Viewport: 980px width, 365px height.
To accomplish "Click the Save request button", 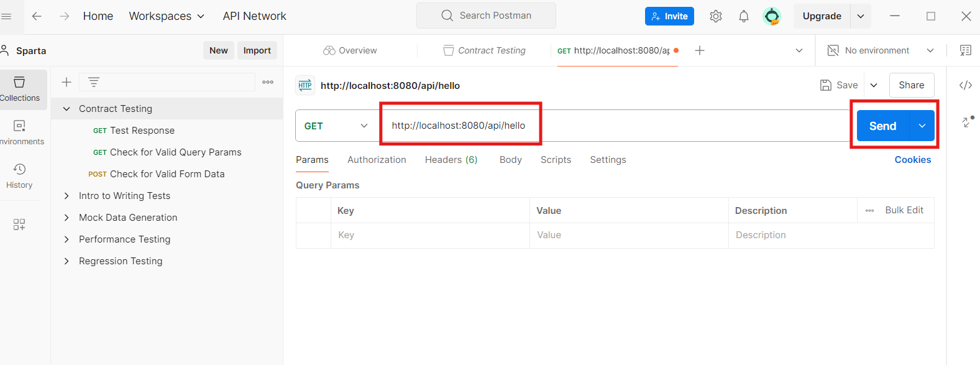I will (839, 85).
